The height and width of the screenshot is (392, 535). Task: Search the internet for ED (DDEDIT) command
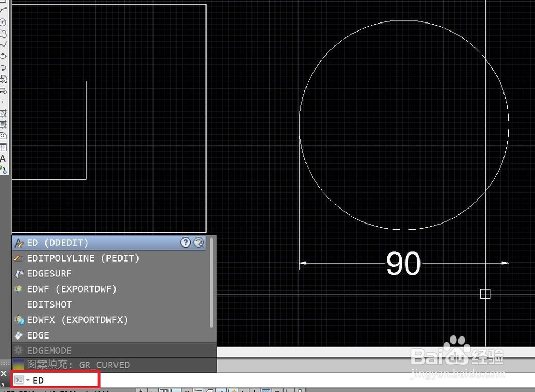tap(198, 243)
